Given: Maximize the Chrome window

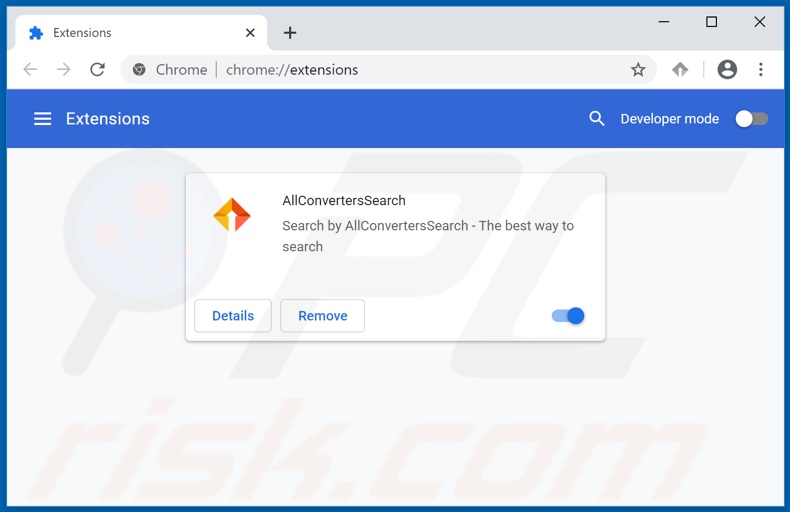Looking at the screenshot, I should click(x=711, y=22).
